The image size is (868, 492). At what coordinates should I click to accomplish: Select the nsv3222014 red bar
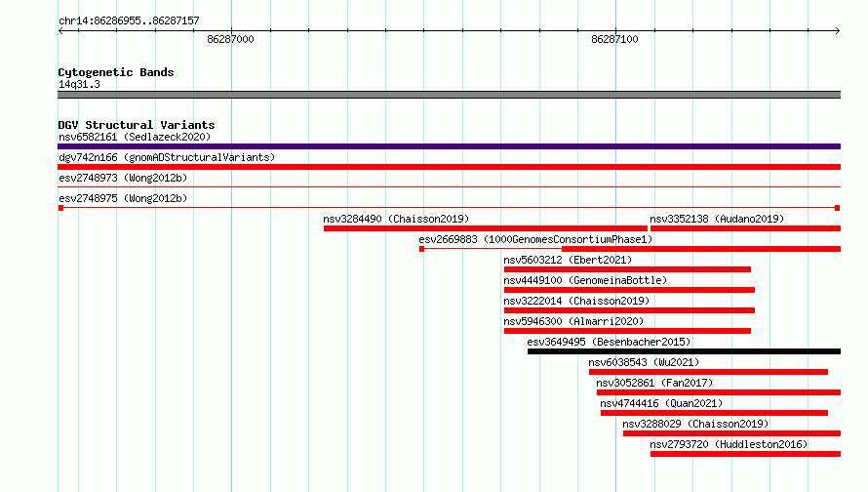point(629,310)
